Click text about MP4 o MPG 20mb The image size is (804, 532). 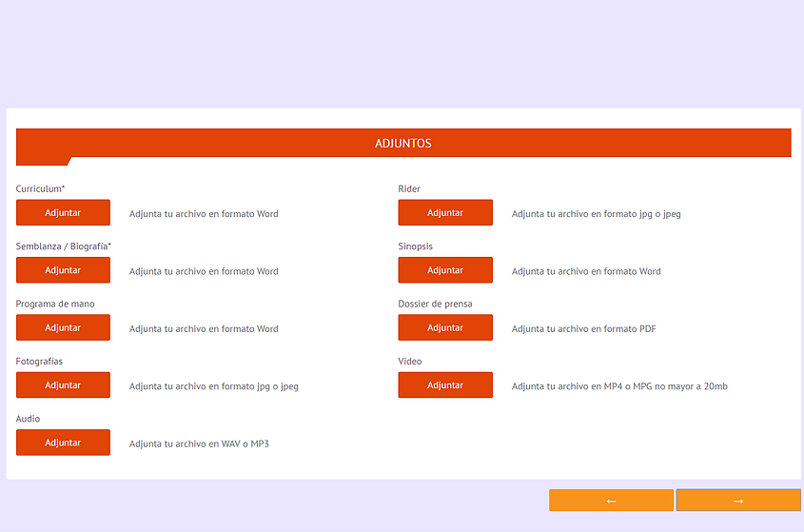(x=619, y=386)
